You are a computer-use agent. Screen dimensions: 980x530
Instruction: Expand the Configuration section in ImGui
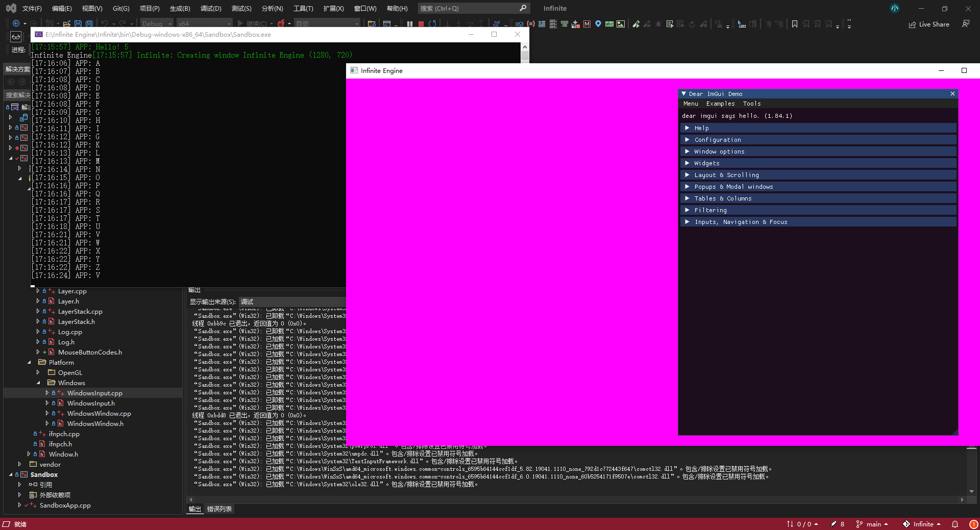tap(818, 140)
